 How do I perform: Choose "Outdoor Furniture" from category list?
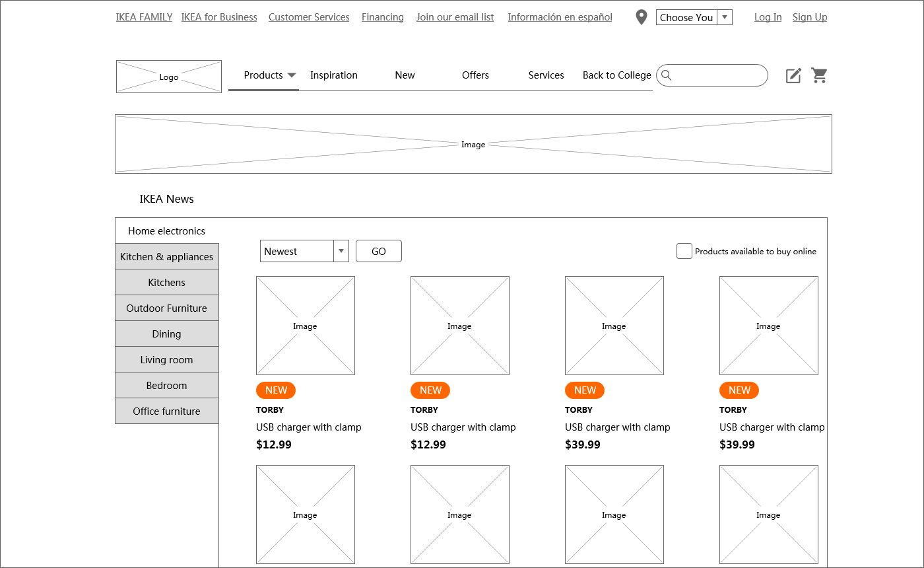[x=167, y=308]
